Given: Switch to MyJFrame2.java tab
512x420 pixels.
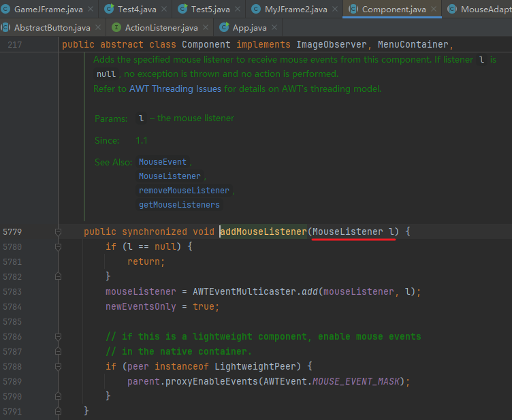Looking at the screenshot, I should 296,9.
